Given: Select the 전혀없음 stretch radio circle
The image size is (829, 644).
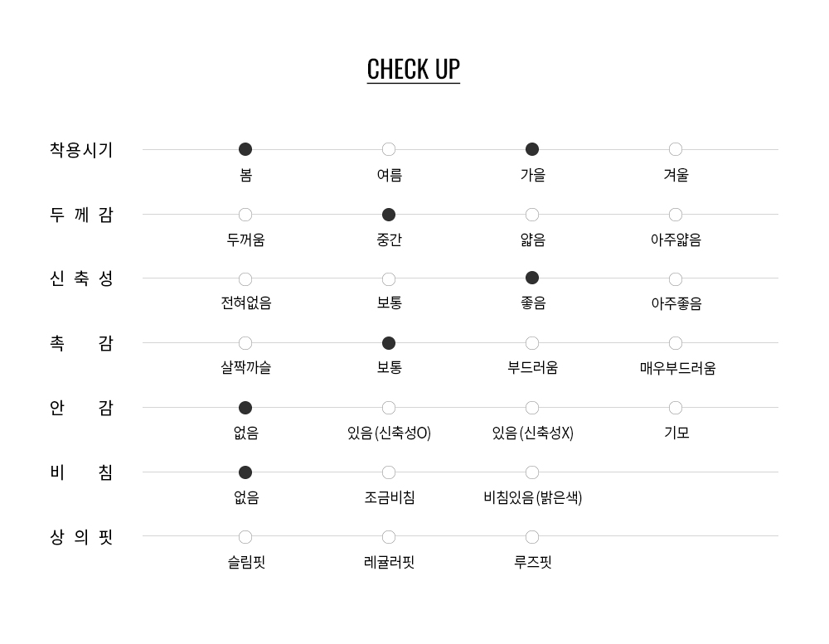Looking at the screenshot, I should point(245,279).
